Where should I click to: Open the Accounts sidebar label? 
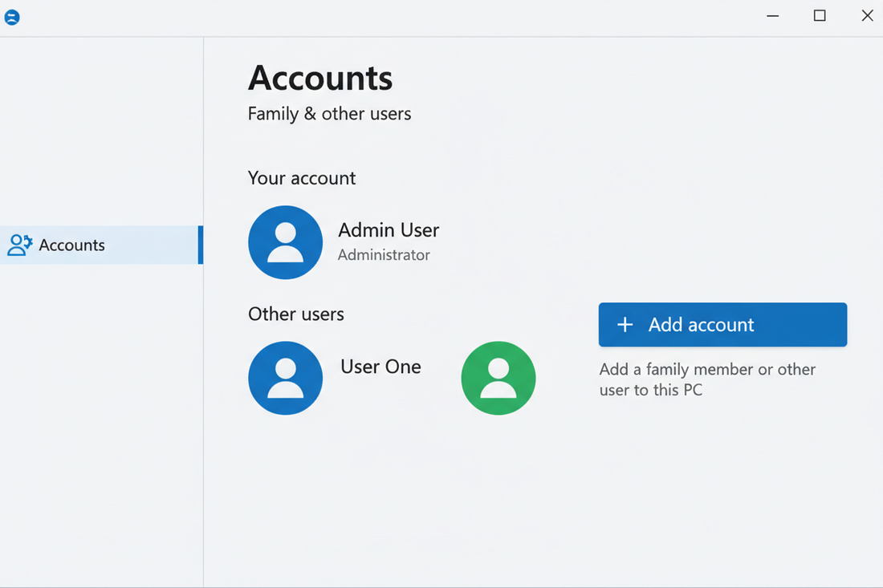[71, 245]
